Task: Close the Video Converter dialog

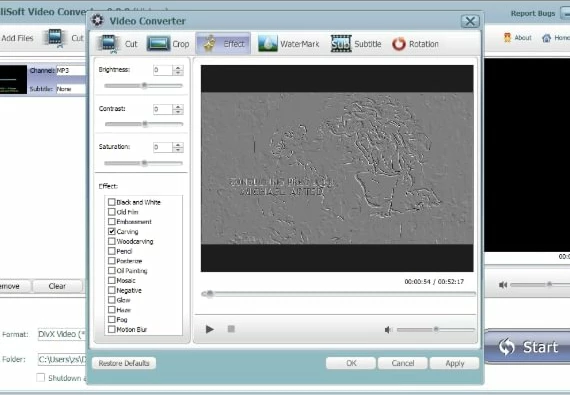Action: 470,21
